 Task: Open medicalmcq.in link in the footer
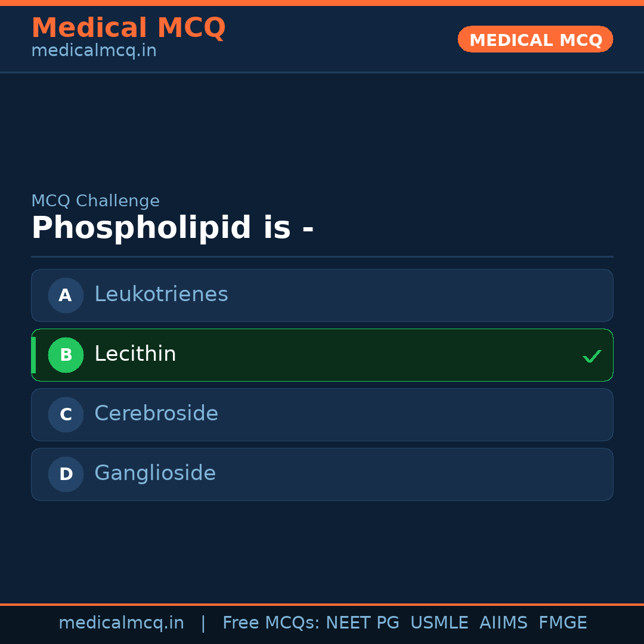121,623
